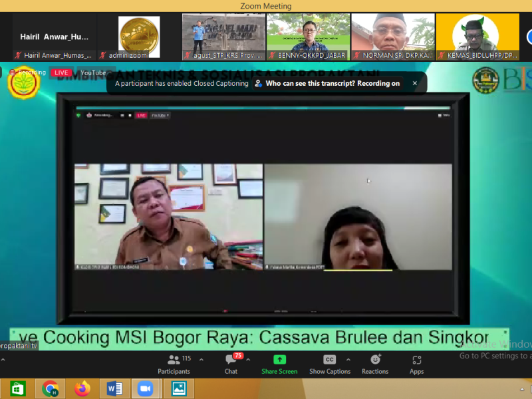Expand the captions options caret
The width and height of the screenshot is (532, 399).
[x=348, y=360]
